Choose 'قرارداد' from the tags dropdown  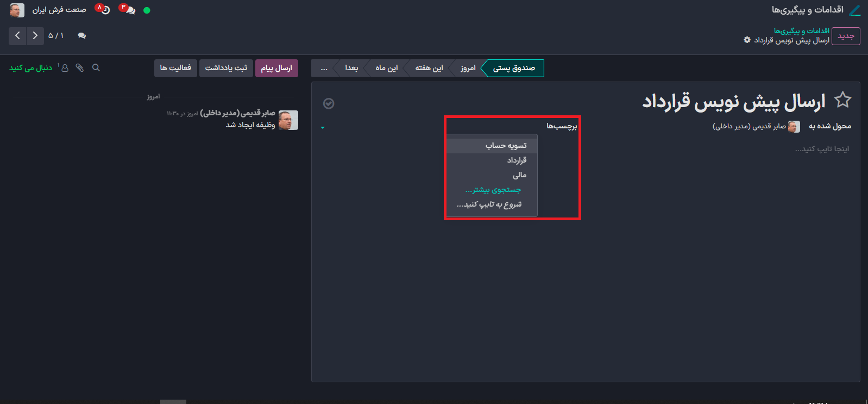click(x=517, y=160)
